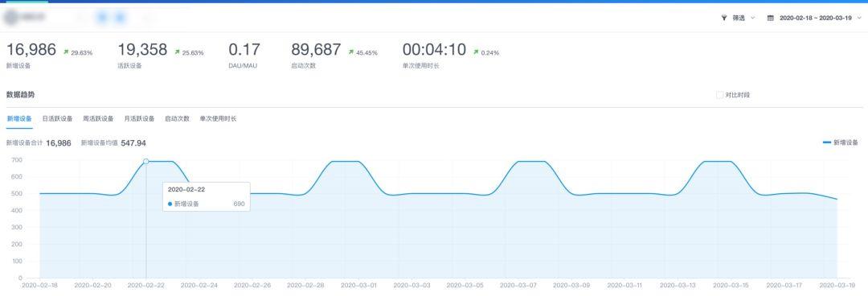Click the 16,986 新增设备 summary card

point(49,55)
